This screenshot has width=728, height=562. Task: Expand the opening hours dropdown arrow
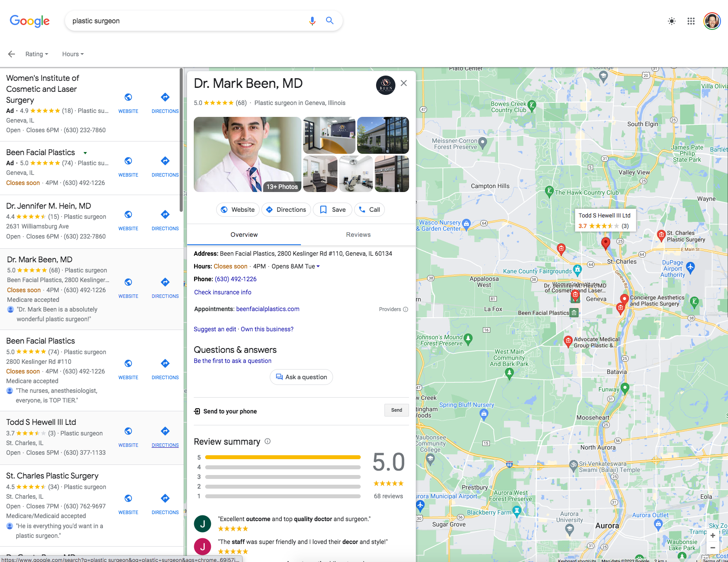coord(318,266)
